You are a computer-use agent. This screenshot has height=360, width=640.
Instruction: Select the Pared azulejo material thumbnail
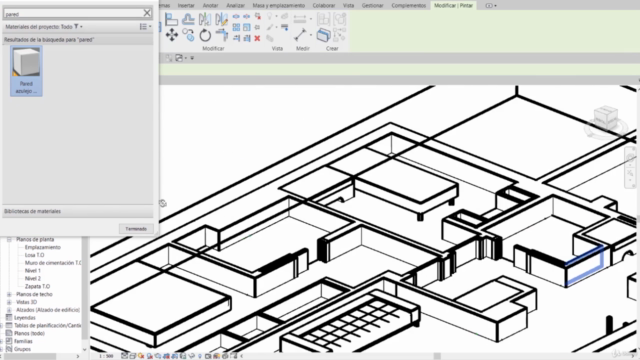26,71
